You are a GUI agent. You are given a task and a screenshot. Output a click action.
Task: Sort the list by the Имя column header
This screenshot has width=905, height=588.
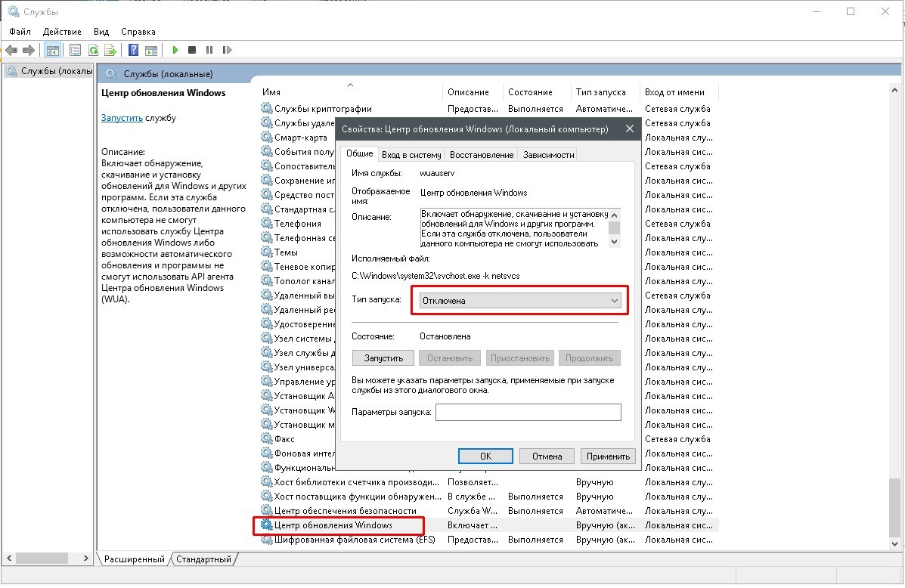click(x=350, y=92)
